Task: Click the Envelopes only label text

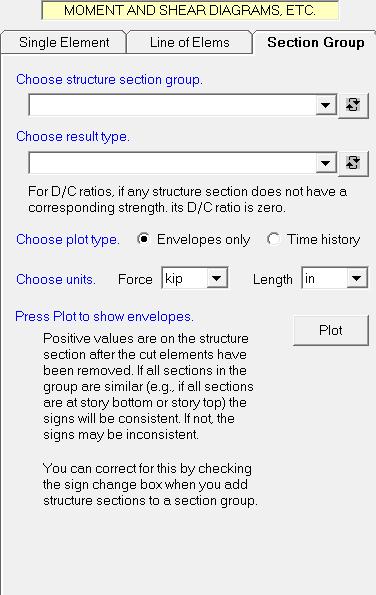Action: (x=203, y=239)
